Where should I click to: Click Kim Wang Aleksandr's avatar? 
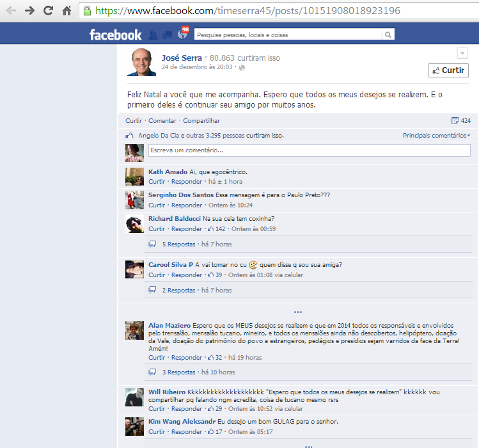tap(134, 427)
